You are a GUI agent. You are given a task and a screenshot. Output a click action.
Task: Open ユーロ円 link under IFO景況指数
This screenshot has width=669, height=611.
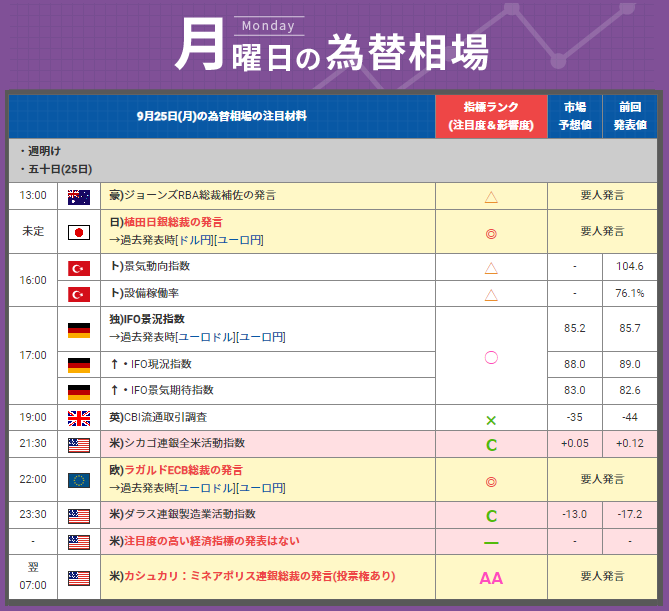261,337
